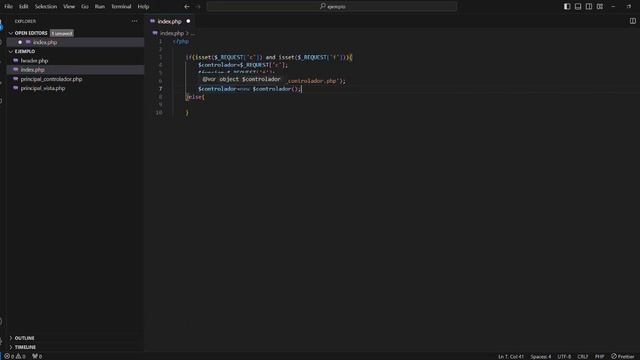640x360 pixels.
Task: Click the ejemplo search command bar
Action: [x=332, y=7]
